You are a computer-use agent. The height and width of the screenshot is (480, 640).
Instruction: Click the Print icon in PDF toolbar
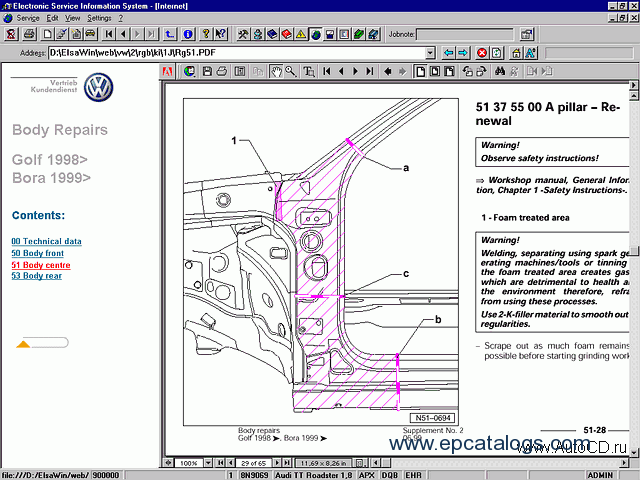tap(222, 72)
